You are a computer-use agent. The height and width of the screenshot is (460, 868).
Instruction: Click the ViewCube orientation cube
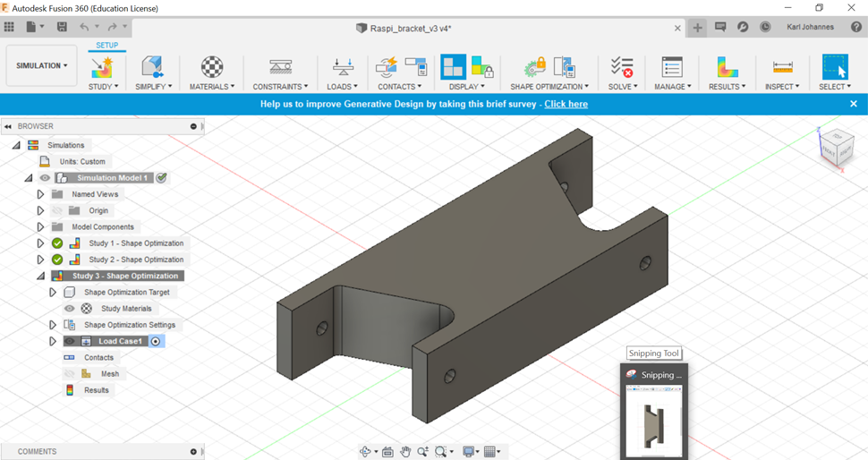point(837,149)
